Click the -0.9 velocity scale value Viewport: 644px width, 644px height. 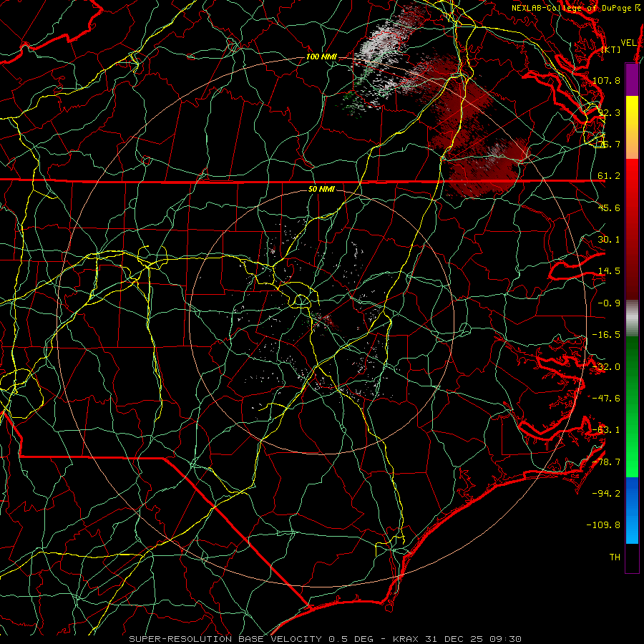click(609, 303)
